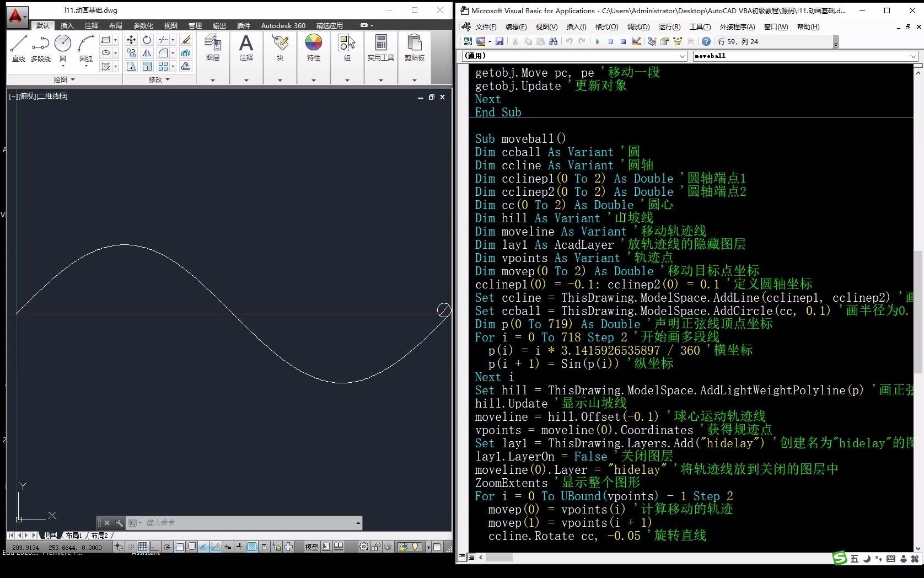Run the macro with the green Run arrow
The width and height of the screenshot is (924, 578).
(x=598, y=41)
